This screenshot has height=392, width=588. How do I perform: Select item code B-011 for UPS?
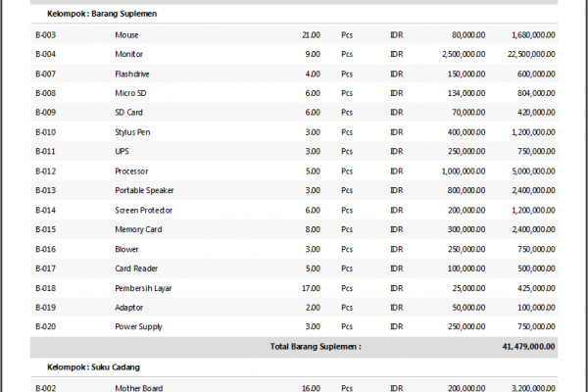tap(45, 152)
